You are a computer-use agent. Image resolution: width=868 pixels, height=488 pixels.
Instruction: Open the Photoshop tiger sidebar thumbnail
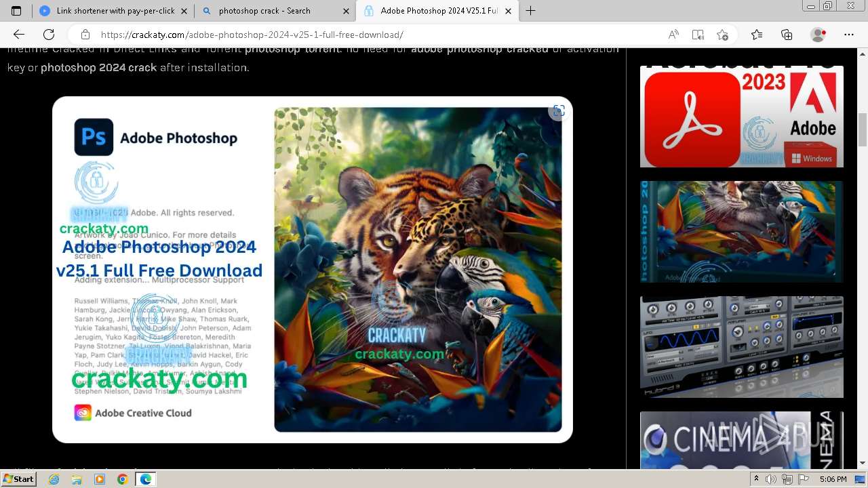pos(742,232)
